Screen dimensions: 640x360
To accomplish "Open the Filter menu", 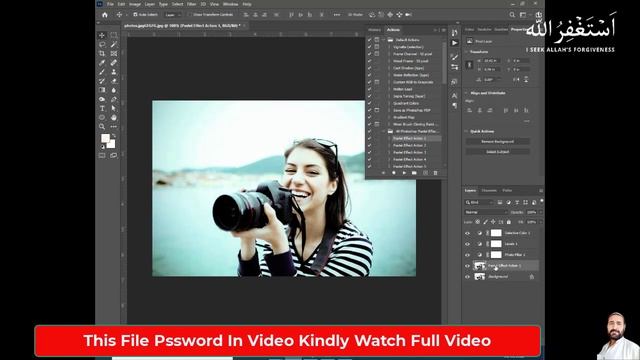I will coord(191,4).
